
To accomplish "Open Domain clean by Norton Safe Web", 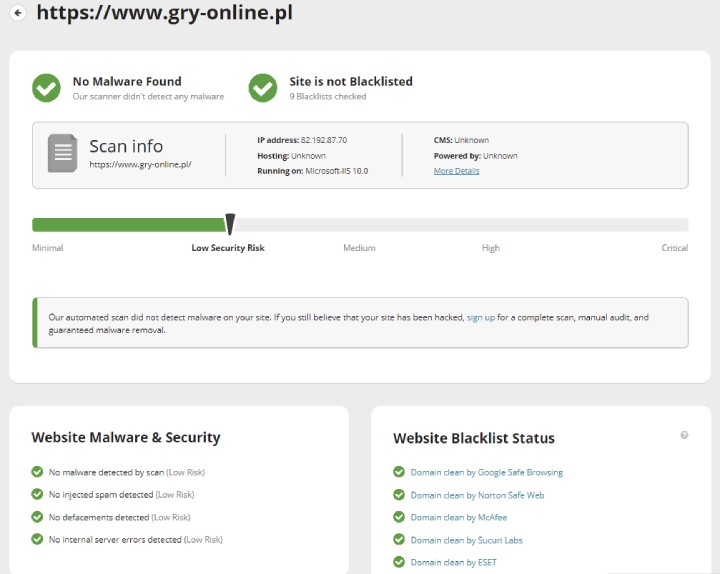I will pyautogui.click(x=477, y=495).
